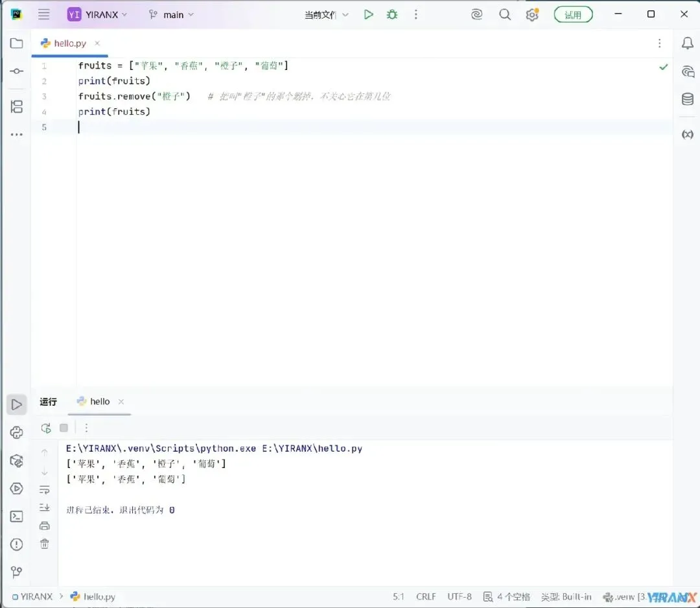Print the console output
The height and width of the screenshot is (608, 700).
pyautogui.click(x=44, y=526)
